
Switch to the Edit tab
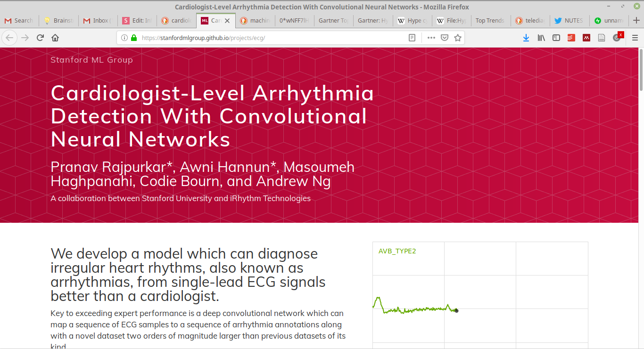(x=138, y=21)
